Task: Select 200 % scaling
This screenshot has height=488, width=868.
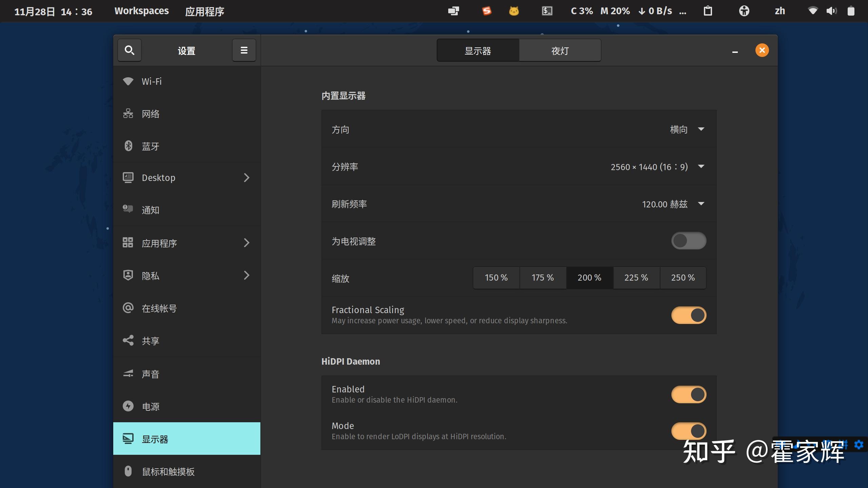Action: pos(589,278)
